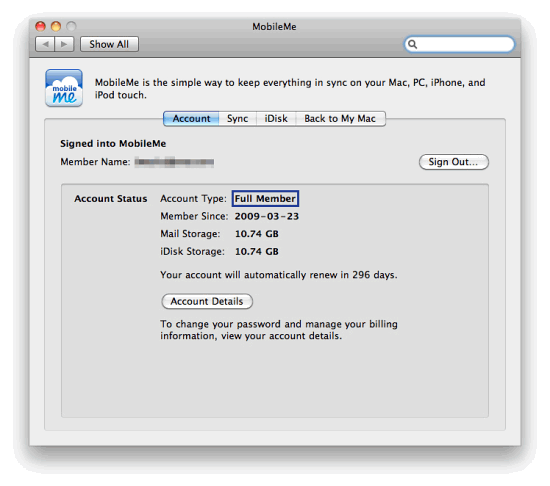Click the Mail Storage value 10.74 GB
The height and width of the screenshot is (486, 550).
(x=257, y=234)
